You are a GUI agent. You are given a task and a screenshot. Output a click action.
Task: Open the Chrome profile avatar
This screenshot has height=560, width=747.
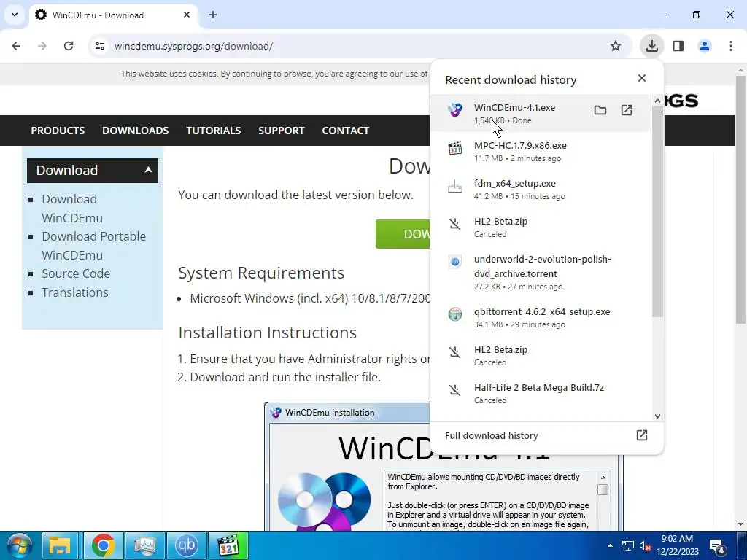(x=705, y=46)
